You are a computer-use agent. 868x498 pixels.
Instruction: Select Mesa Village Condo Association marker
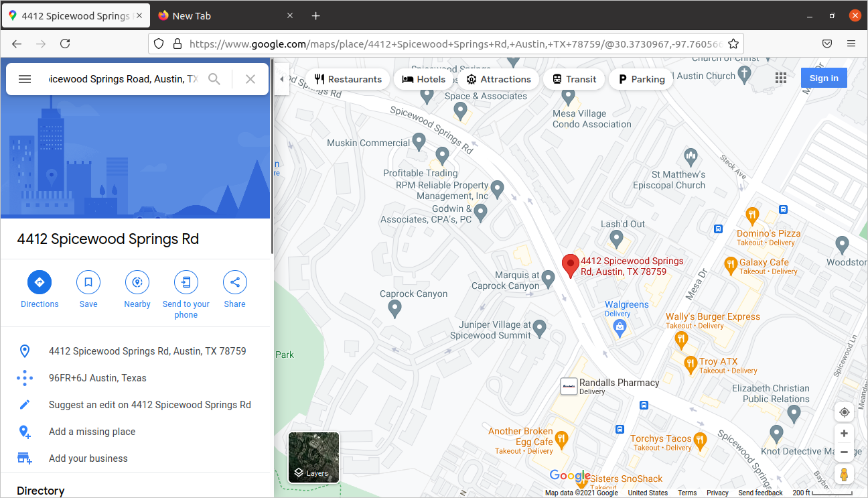click(x=569, y=97)
